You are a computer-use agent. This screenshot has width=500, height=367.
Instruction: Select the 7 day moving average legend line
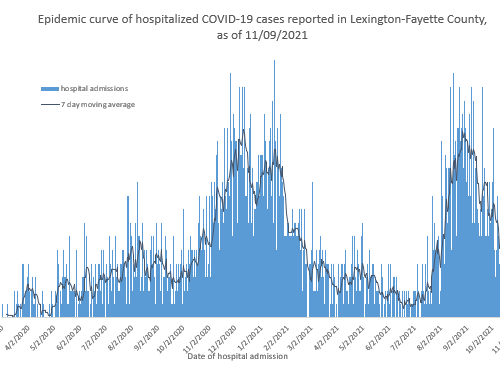(50, 105)
